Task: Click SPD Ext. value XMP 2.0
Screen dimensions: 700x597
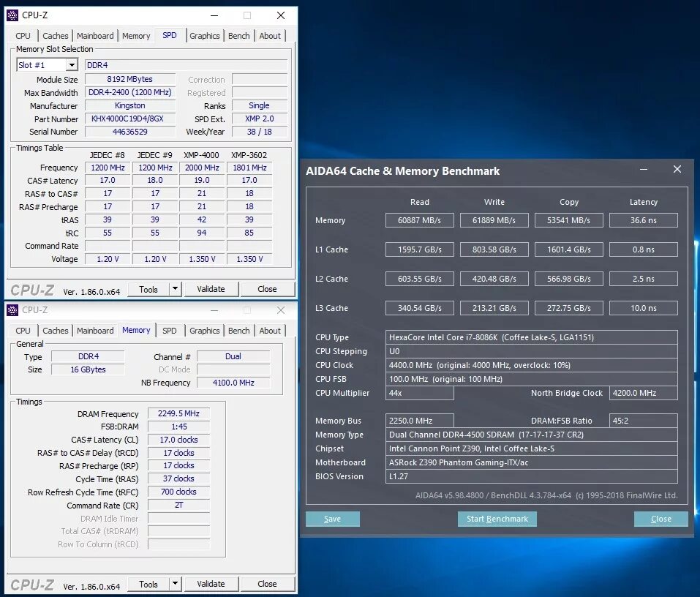Action: (x=260, y=119)
